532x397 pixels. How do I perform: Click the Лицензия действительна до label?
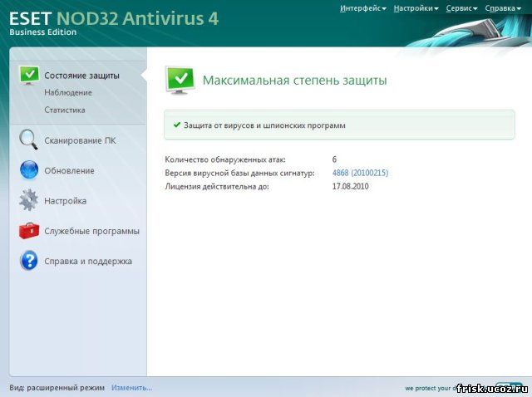(x=217, y=187)
